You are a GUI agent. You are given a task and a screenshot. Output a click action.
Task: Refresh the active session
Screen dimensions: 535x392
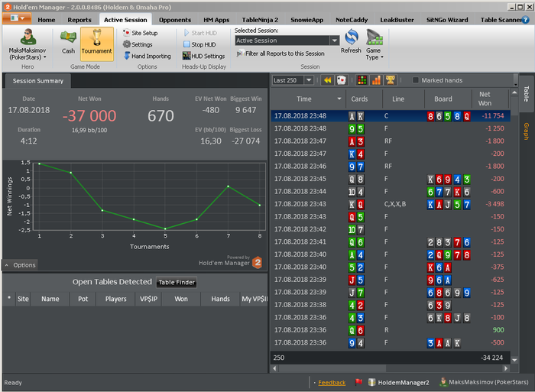[x=351, y=41]
